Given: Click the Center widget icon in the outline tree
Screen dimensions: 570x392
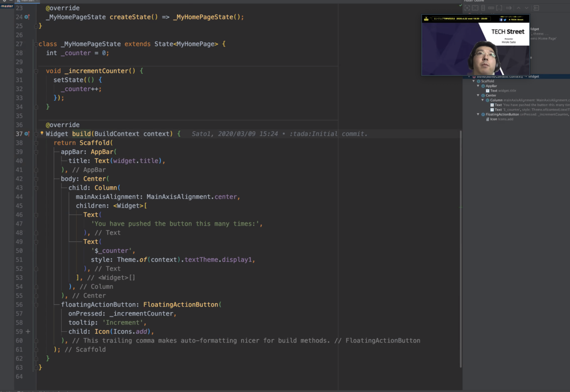Looking at the screenshot, I should pyautogui.click(x=483, y=96).
